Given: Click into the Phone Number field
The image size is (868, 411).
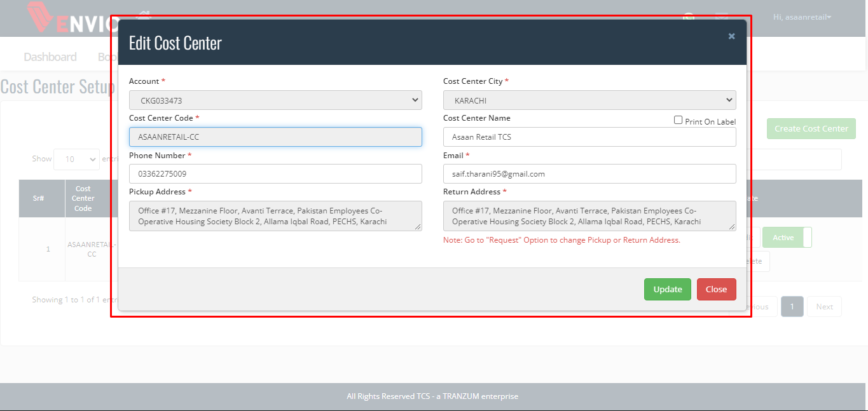Looking at the screenshot, I should tap(275, 173).
